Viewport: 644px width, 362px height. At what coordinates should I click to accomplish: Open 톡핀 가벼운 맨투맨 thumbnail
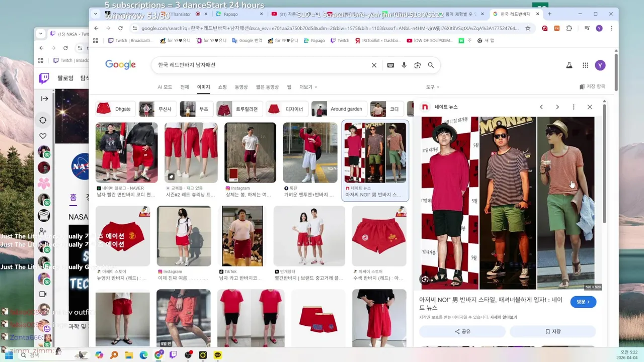(x=310, y=153)
